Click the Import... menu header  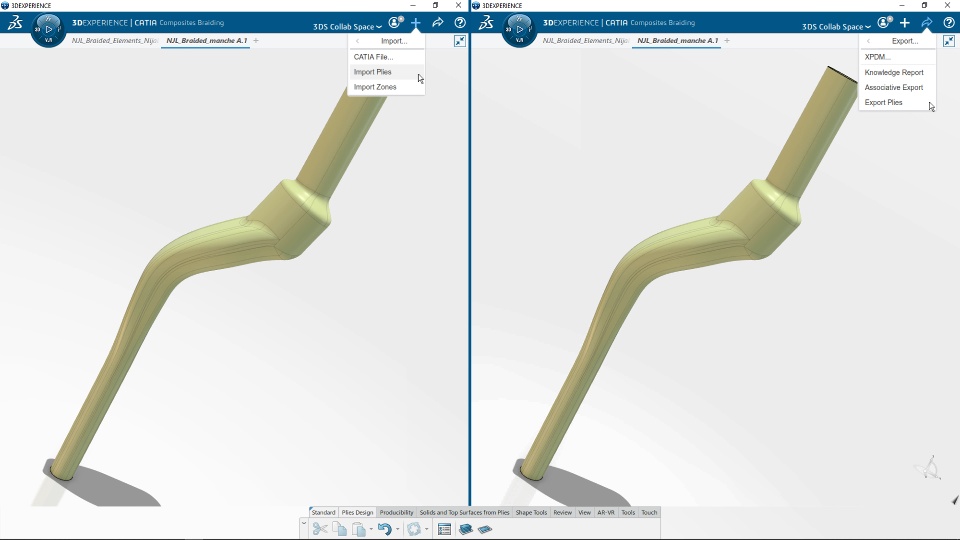(x=394, y=41)
